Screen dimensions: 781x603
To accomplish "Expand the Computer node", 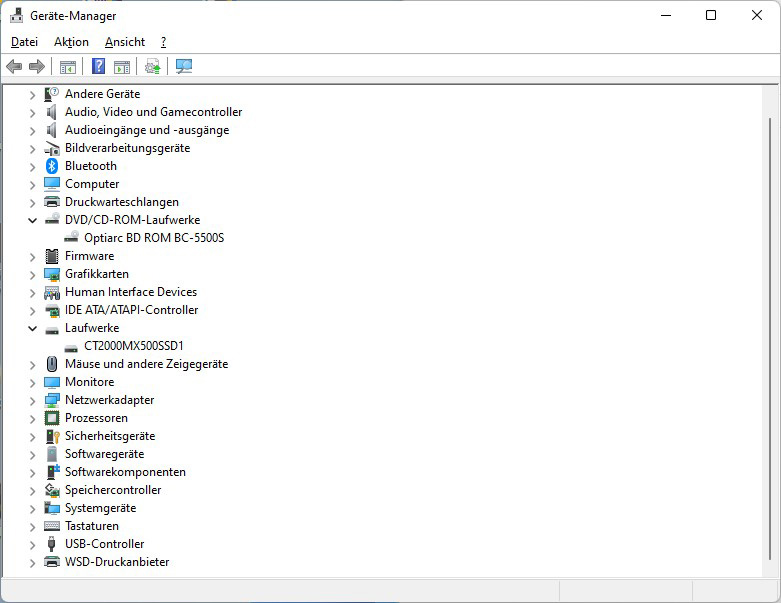I will pyautogui.click(x=32, y=185).
